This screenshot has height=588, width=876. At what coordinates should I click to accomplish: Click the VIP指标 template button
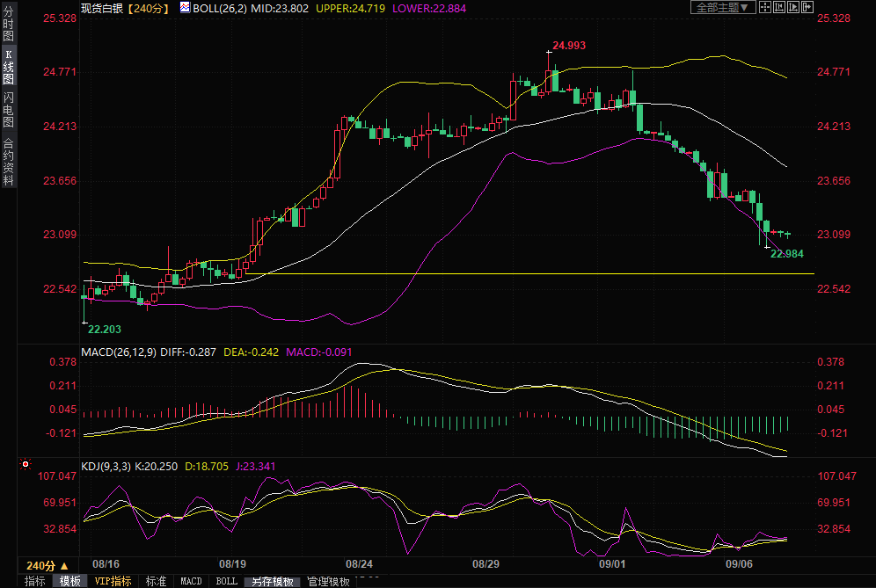tap(113, 581)
